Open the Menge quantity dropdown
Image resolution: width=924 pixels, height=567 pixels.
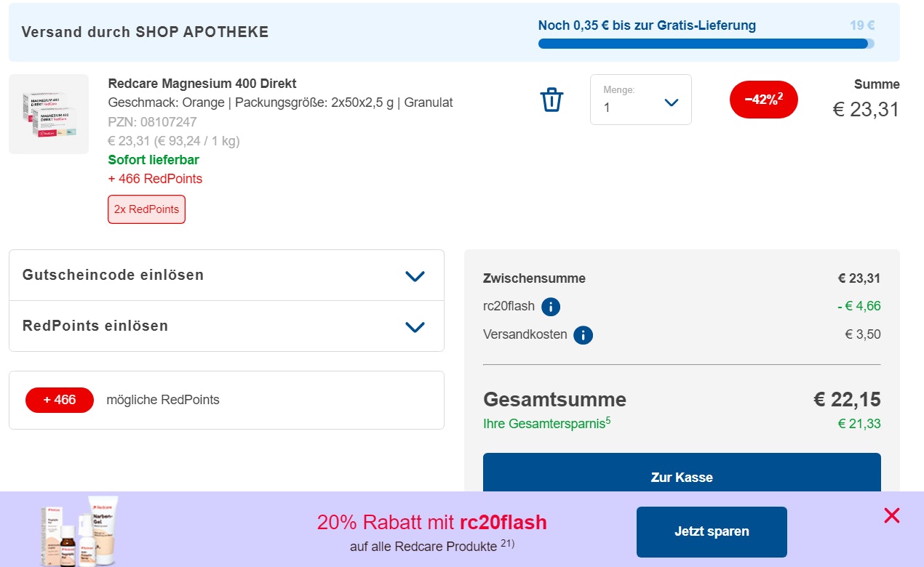click(x=640, y=100)
